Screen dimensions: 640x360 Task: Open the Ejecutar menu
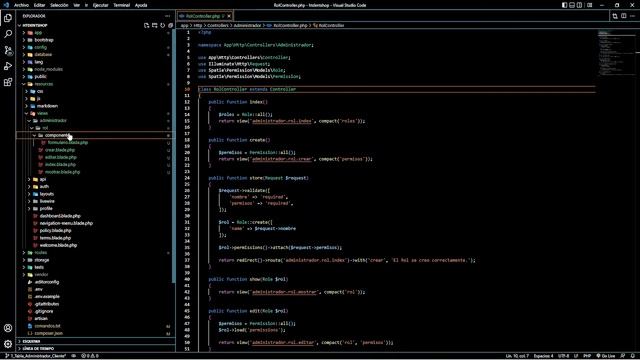pyautogui.click(x=100, y=5)
